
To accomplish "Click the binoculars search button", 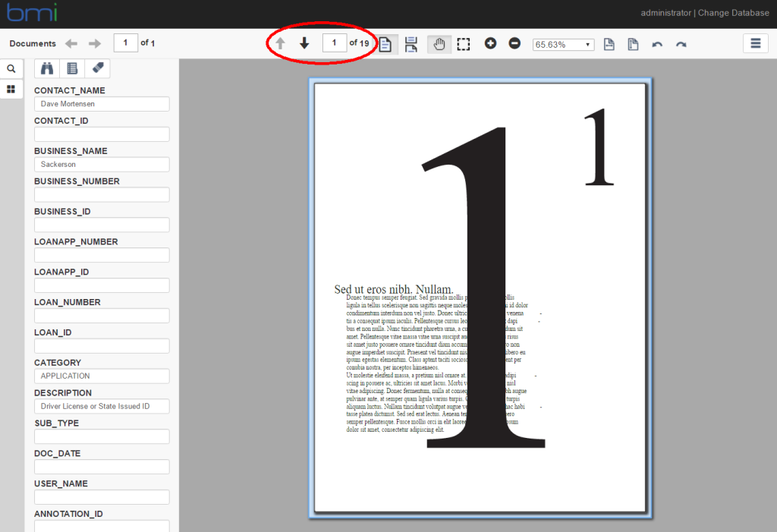I will point(47,68).
